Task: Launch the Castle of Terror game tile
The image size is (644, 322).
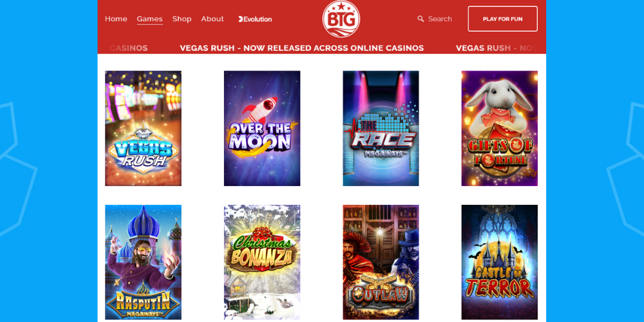Action: pyautogui.click(x=500, y=262)
